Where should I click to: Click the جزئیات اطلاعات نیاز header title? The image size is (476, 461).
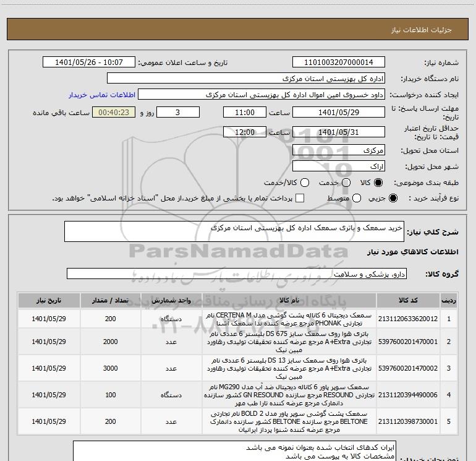click(422, 30)
